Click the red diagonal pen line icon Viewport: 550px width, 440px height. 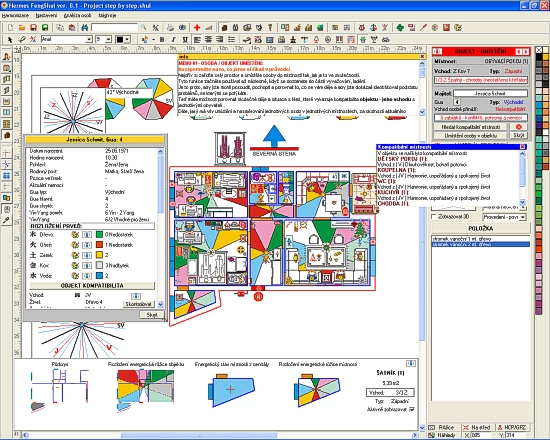coord(423,27)
